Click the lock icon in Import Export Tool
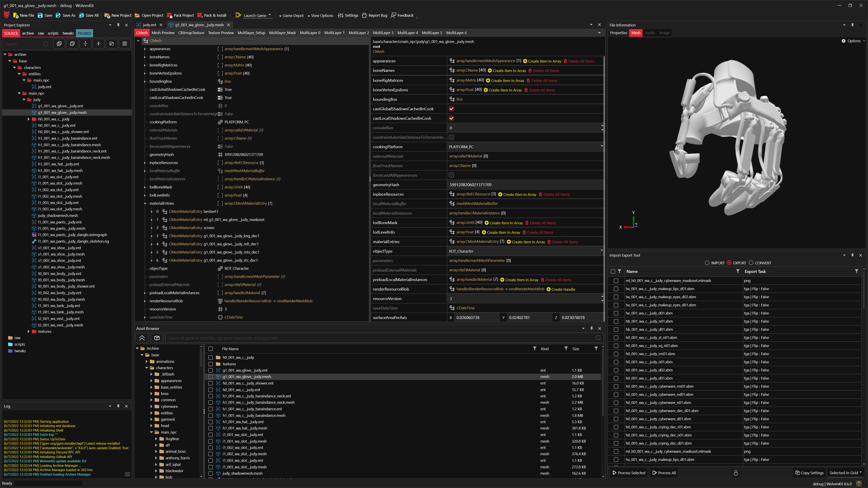 coord(736,473)
